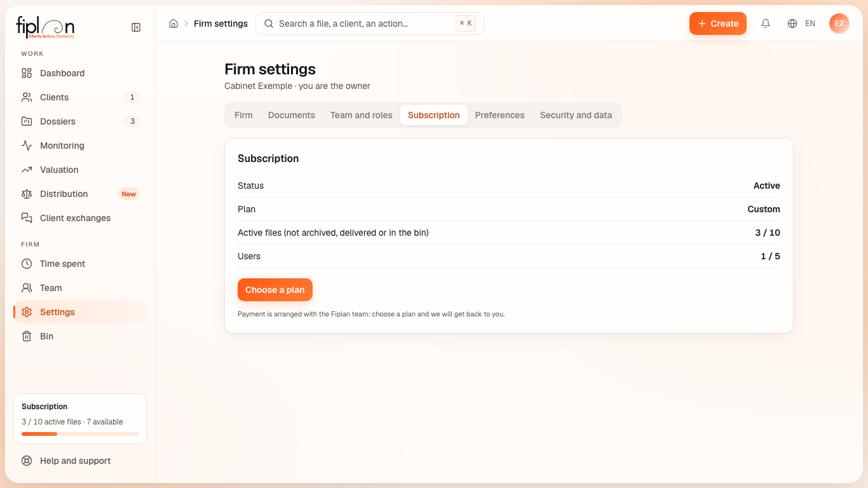This screenshot has height=488, width=868.
Task: Select the Subscription tab
Action: pos(434,115)
